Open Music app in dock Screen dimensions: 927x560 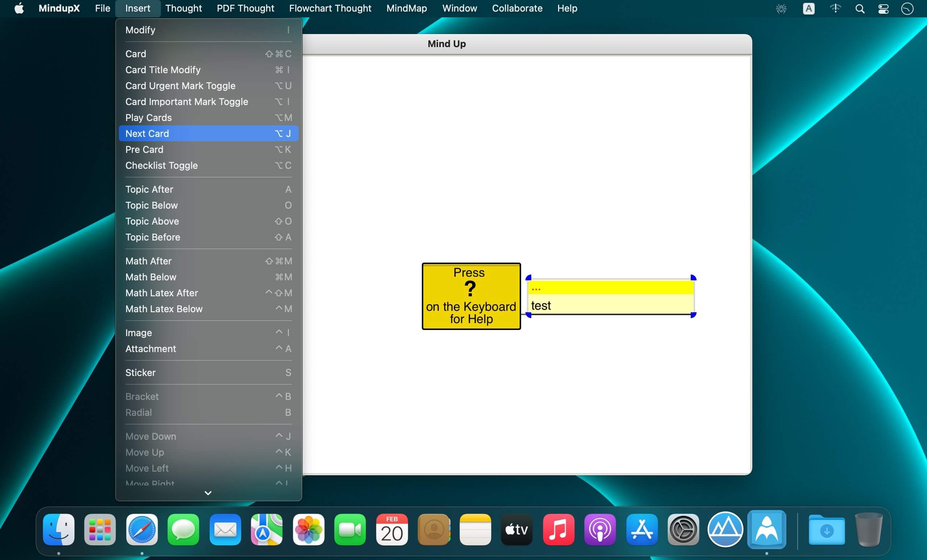558,529
